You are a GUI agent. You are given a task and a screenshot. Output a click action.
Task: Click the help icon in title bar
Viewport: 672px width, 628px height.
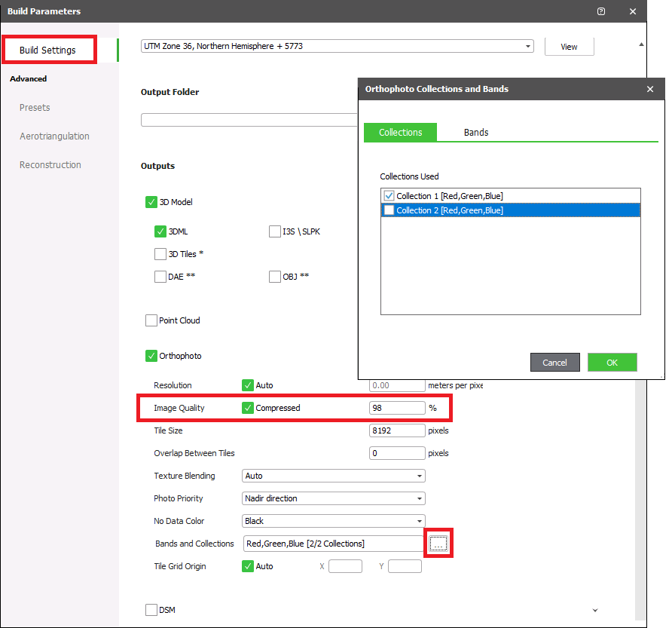(601, 11)
